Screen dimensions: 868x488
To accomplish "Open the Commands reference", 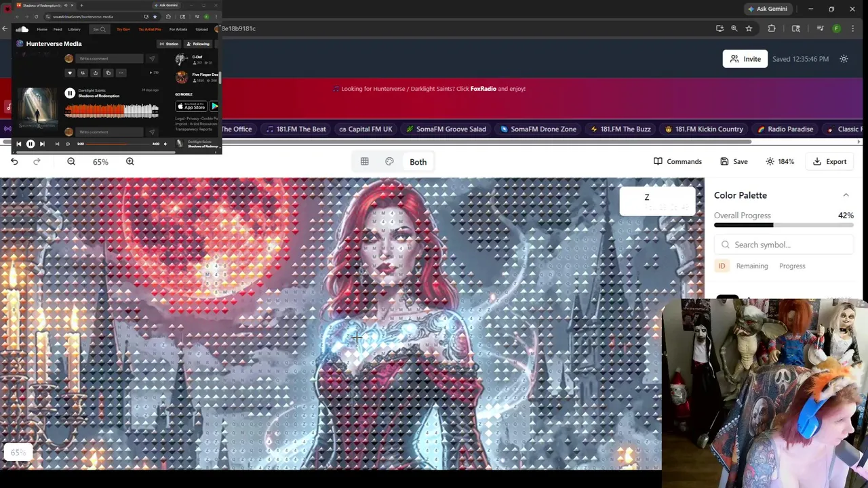I will 677,161.
